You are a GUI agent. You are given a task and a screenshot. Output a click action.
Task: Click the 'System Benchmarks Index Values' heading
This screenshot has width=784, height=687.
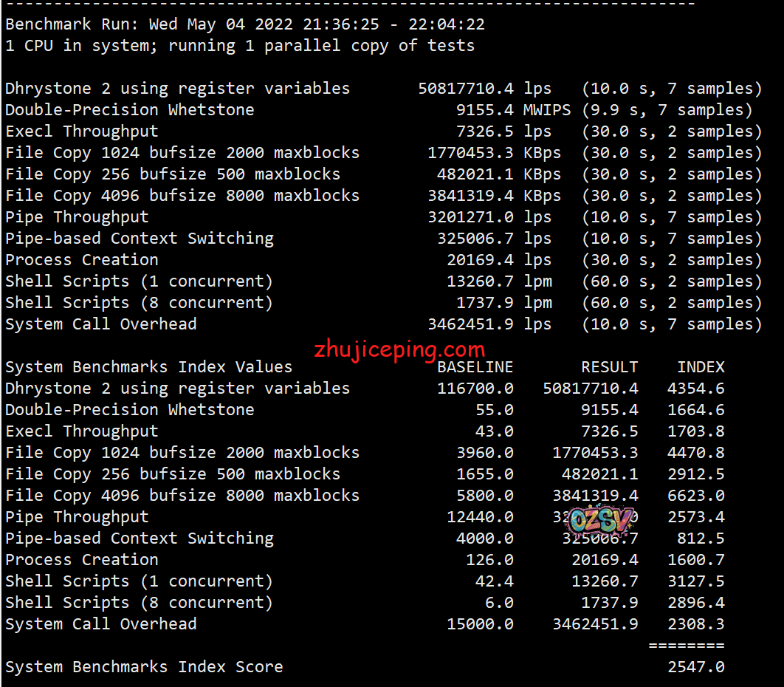148,367
